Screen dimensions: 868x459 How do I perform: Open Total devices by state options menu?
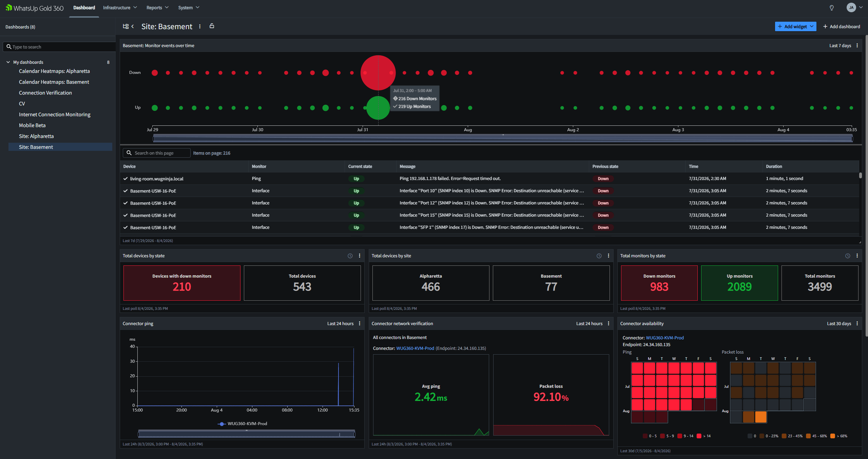(360, 256)
